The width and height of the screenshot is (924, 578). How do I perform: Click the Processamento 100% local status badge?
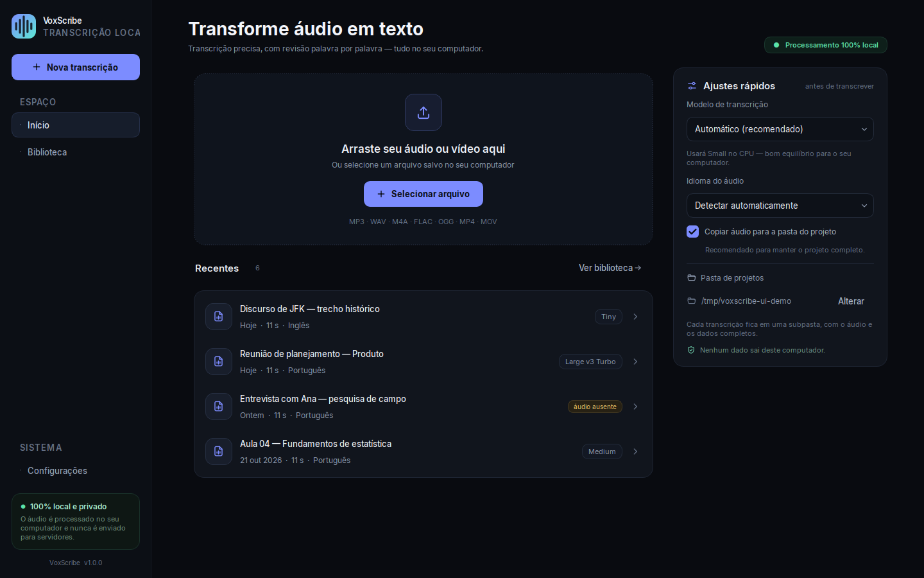pos(826,45)
